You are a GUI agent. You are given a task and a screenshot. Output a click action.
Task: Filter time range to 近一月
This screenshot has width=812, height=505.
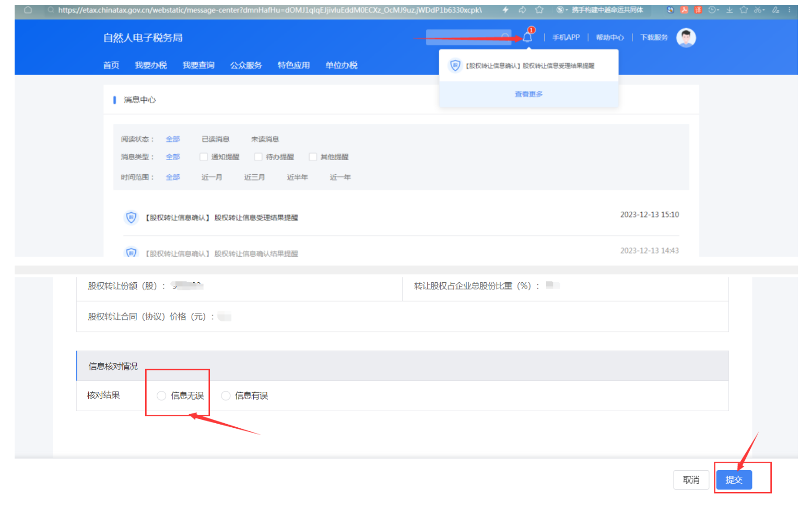[x=212, y=177]
